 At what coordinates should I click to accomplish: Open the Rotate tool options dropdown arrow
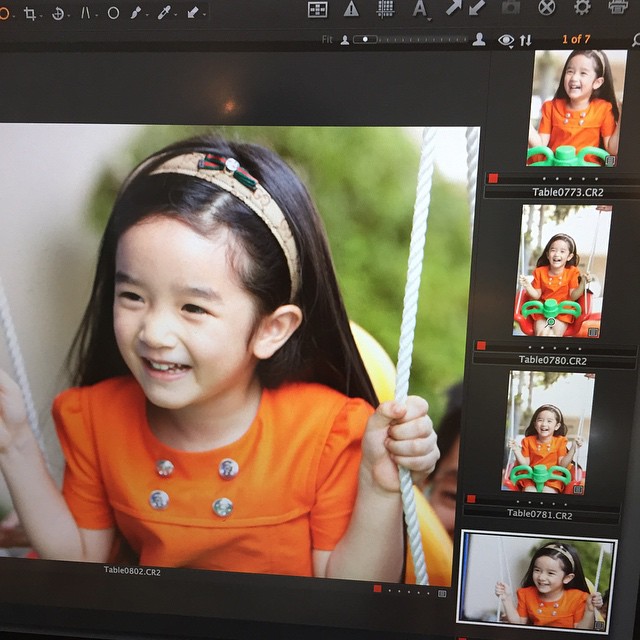point(69,16)
